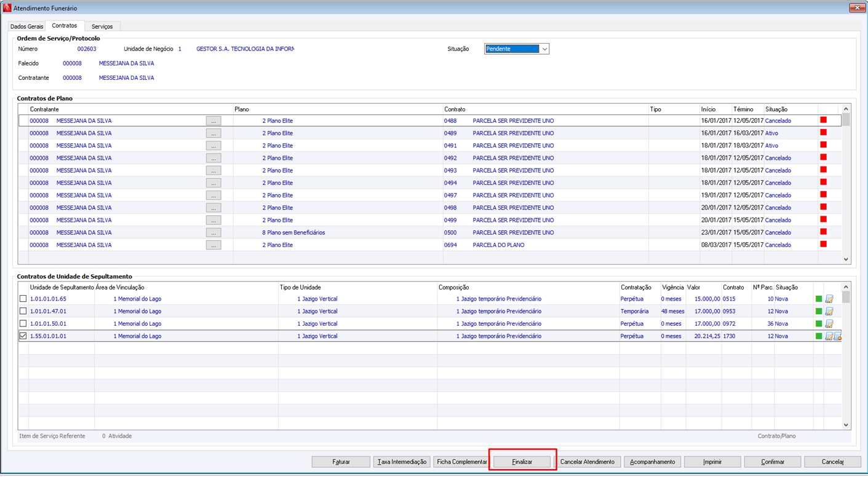Click the Cancelar Atendimento button
The image size is (868, 477).
pos(587,462)
